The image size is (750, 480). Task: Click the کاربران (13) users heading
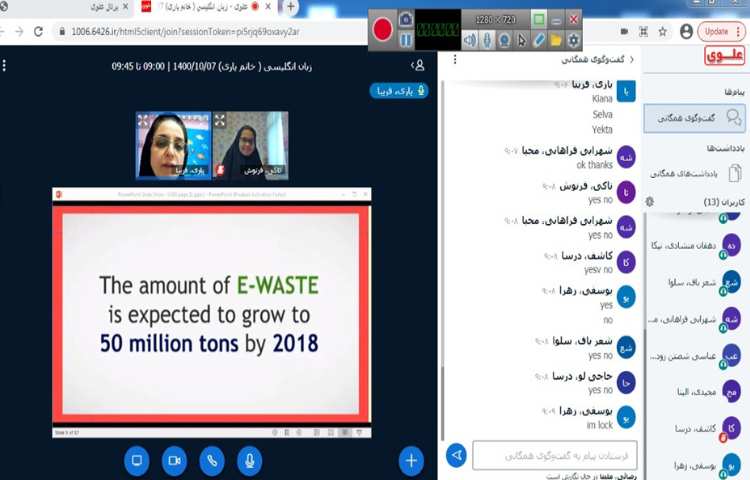pyautogui.click(x=724, y=202)
